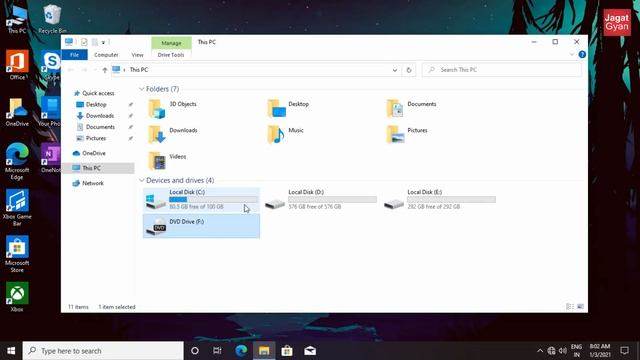
Task: Open Customize Quick Access Toolbar dropdown
Action: pyautogui.click(x=103, y=42)
